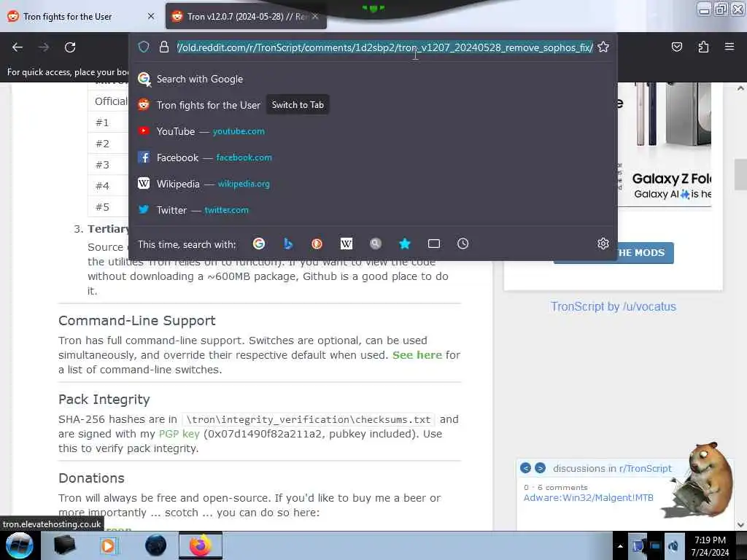The image size is (747, 560).
Task: Open TronScript by /u/vocatus link
Action: (613, 306)
